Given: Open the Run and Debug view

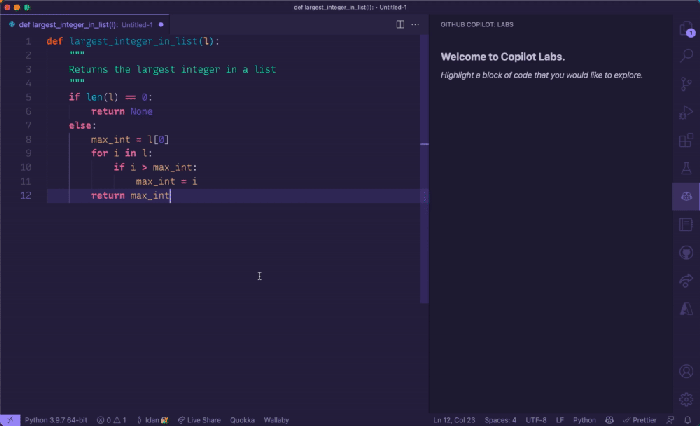Looking at the screenshot, I should (x=686, y=112).
